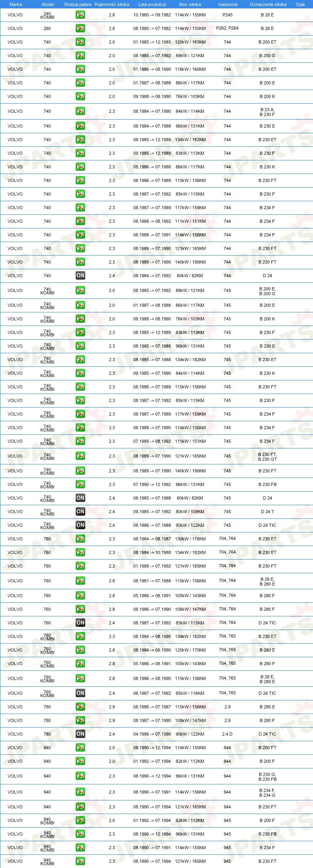Click petrol icon in 780 B 280 F row
This screenshot has width=313, height=868.
point(80,720)
